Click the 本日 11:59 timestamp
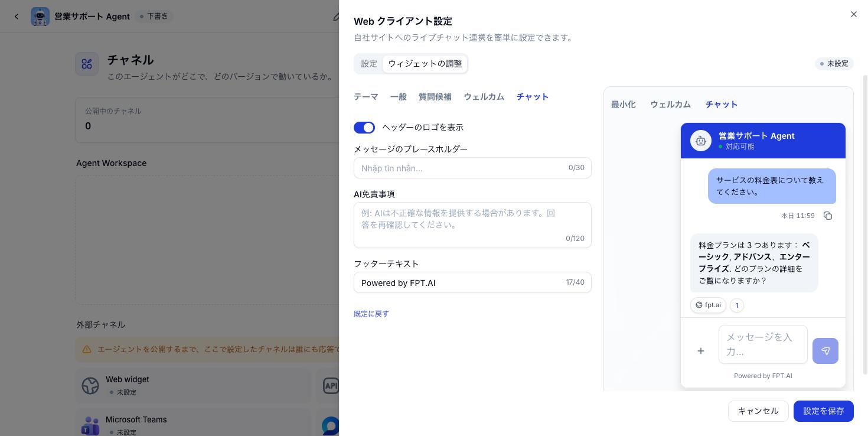Image resolution: width=868 pixels, height=436 pixels. (798, 216)
